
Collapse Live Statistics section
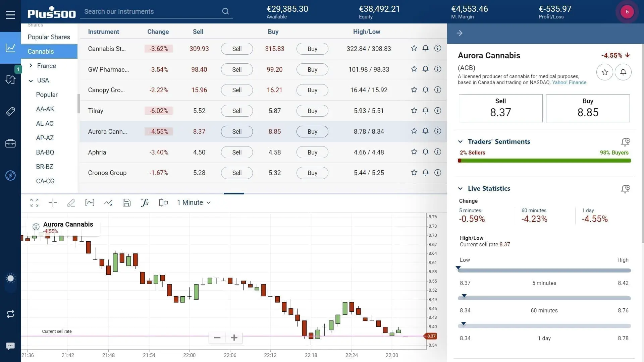460,188
